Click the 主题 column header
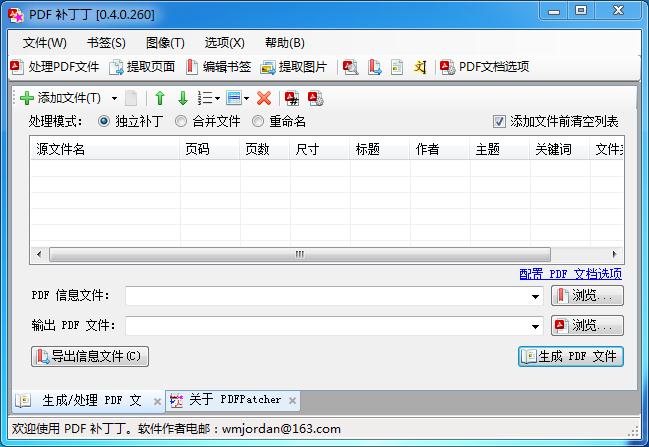 coord(500,149)
